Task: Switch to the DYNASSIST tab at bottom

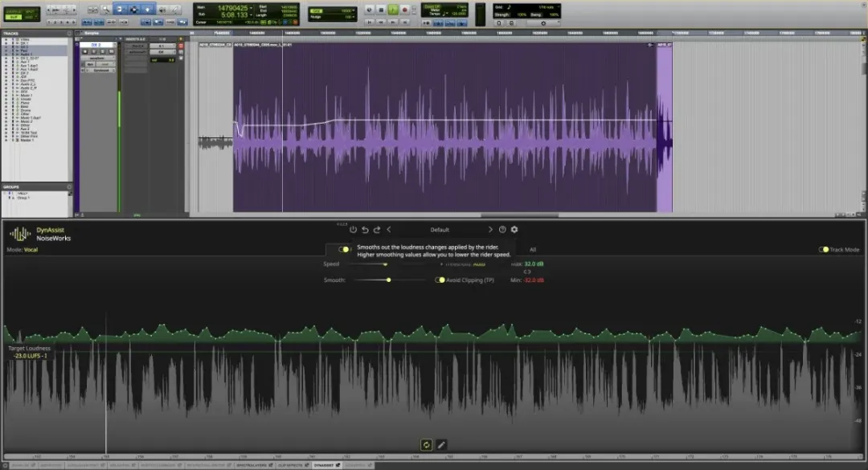Action: pos(326,465)
